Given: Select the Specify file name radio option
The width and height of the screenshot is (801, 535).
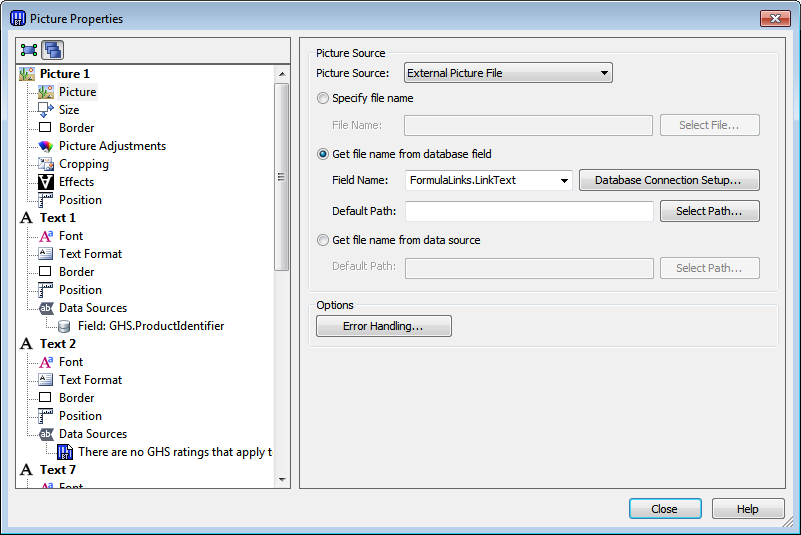Looking at the screenshot, I should [x=323, y=98].
